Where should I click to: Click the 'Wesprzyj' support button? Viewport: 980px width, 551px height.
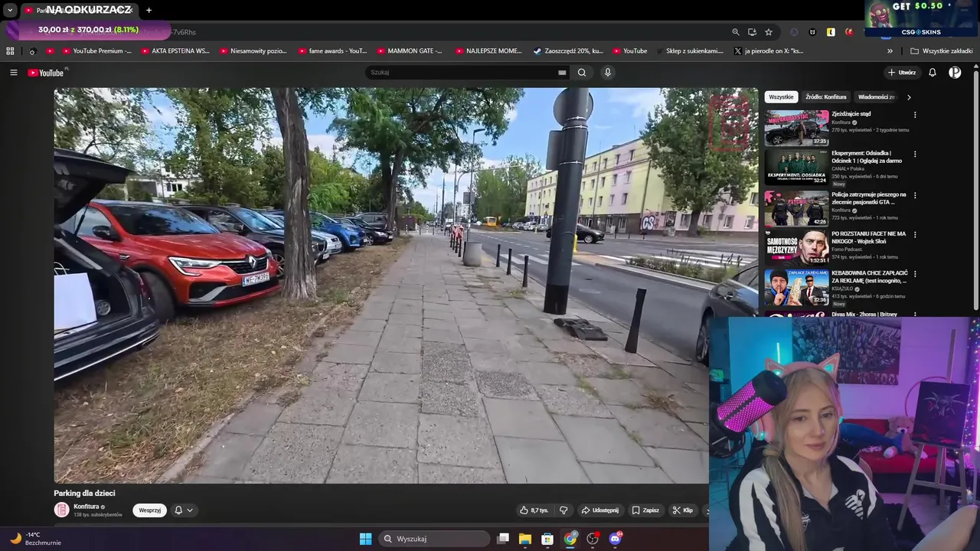coord(149,510)
